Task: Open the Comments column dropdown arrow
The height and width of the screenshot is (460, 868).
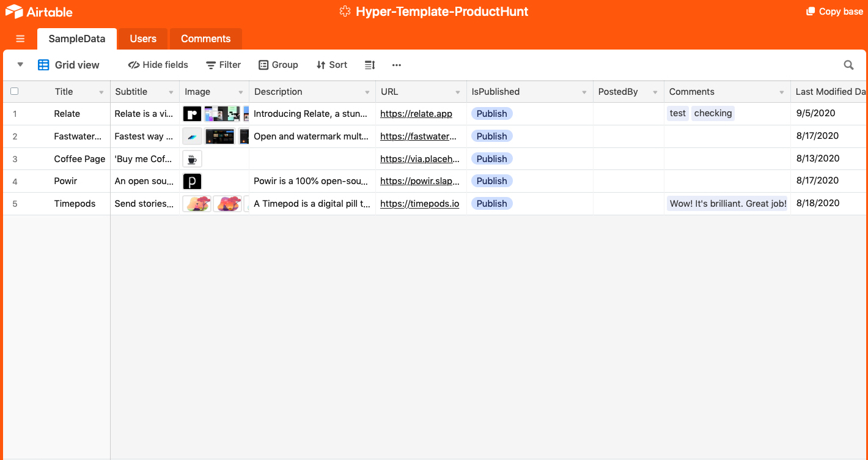Action: click(x=782, y=92)
